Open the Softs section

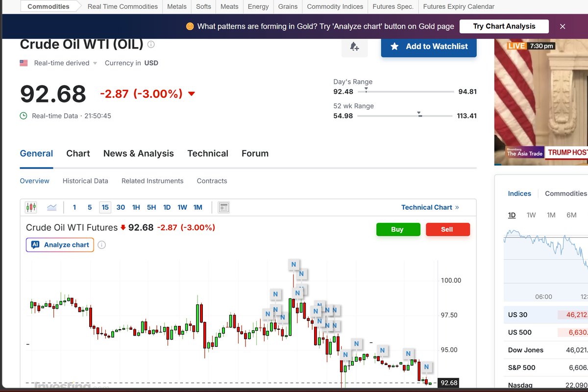[x=203, y=6]
